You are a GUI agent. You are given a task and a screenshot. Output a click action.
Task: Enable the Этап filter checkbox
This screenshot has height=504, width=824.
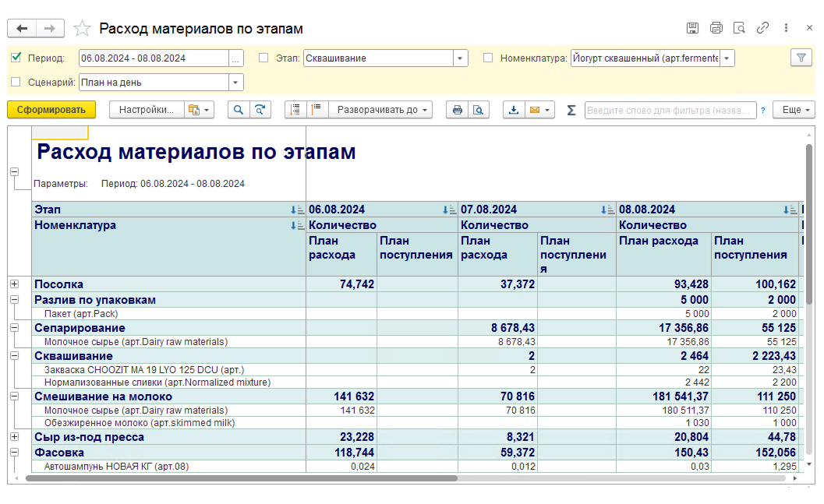click(263, 58)
